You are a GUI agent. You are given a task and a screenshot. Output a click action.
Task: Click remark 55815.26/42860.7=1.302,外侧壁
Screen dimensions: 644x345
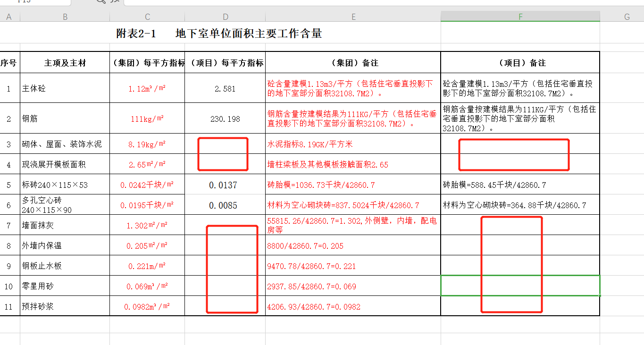click(x=352, y=225)
